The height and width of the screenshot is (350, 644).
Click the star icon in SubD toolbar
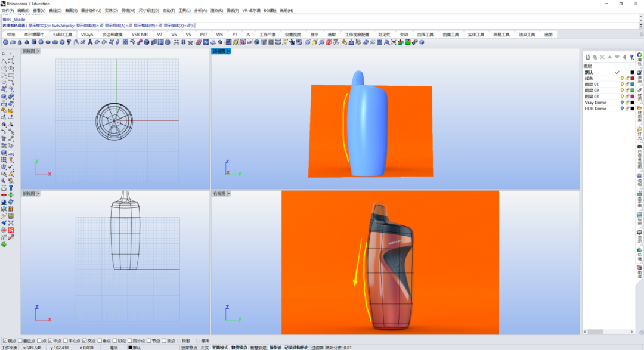pyautogui.click(x=190, y=42)
